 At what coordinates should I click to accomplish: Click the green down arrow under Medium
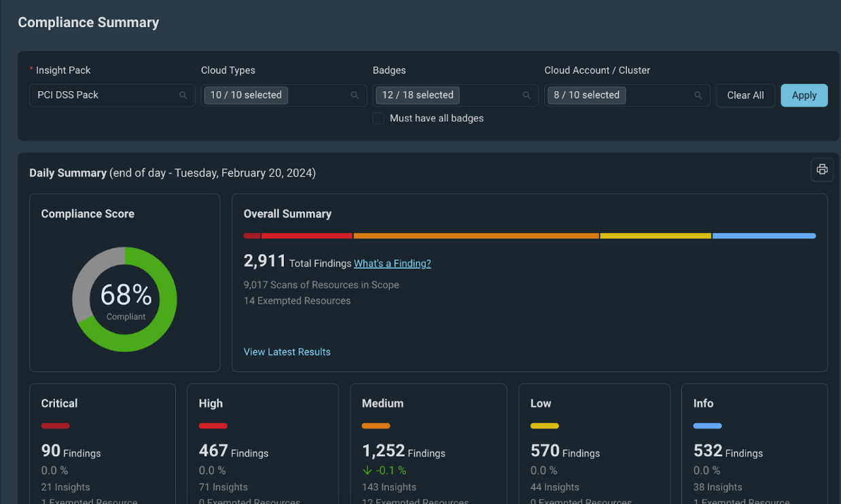point(368,471)
